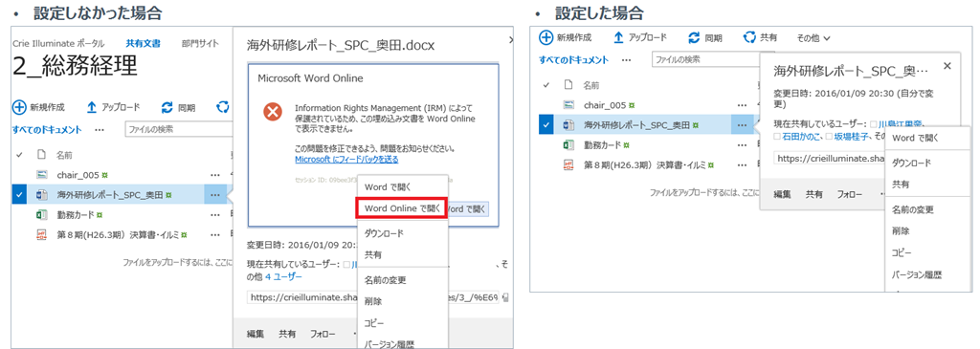Click Excel icon of 勤務カード row, right list
The width and height of the screenshot is (980, 349).
tap(568, 144)
